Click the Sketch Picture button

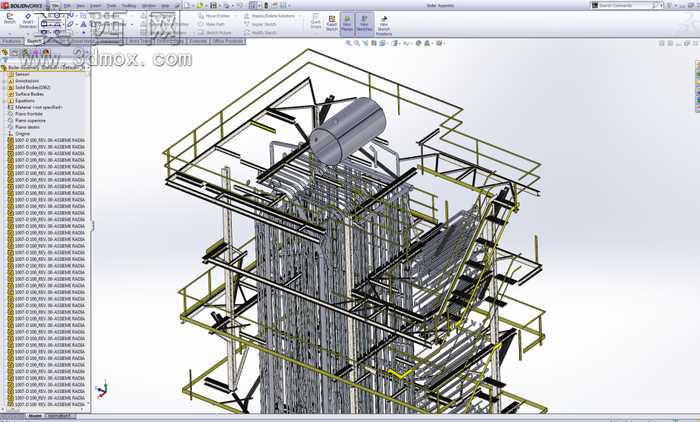point(215,33)
